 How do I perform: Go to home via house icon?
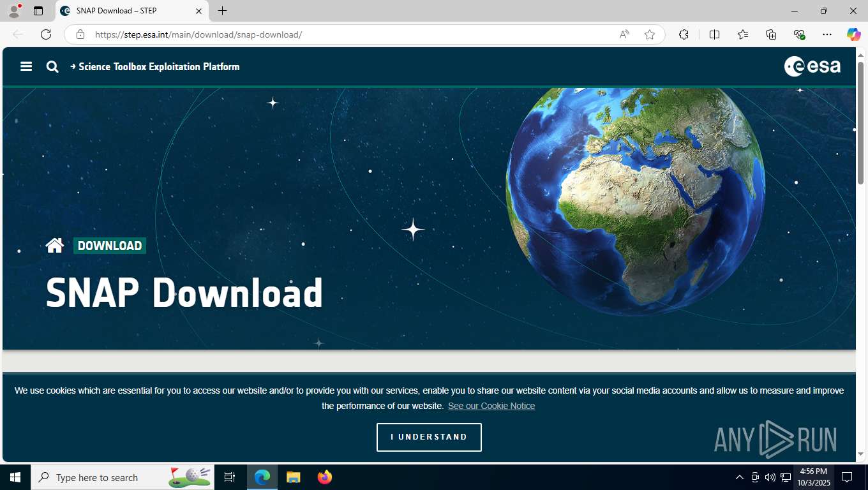55,246
